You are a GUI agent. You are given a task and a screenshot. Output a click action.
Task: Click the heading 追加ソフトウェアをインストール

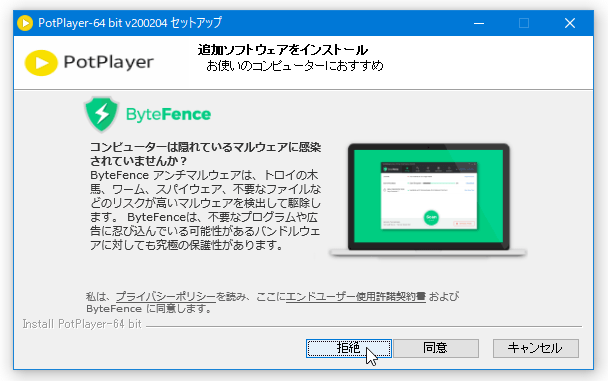(283, 50)
